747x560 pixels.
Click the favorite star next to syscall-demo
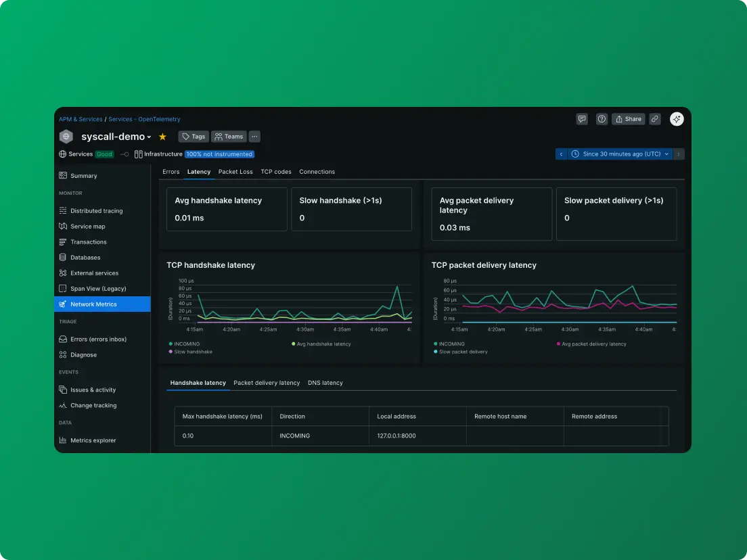pos(162,137)
